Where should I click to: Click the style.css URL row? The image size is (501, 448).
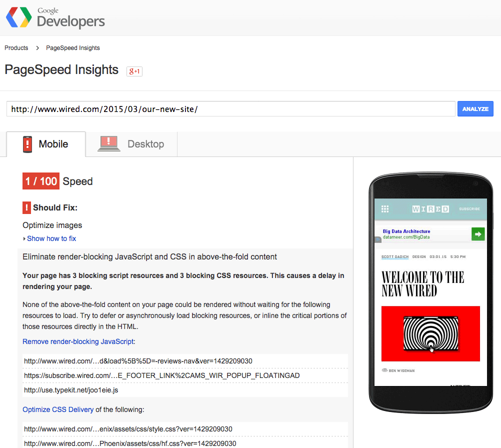(185, 429)
